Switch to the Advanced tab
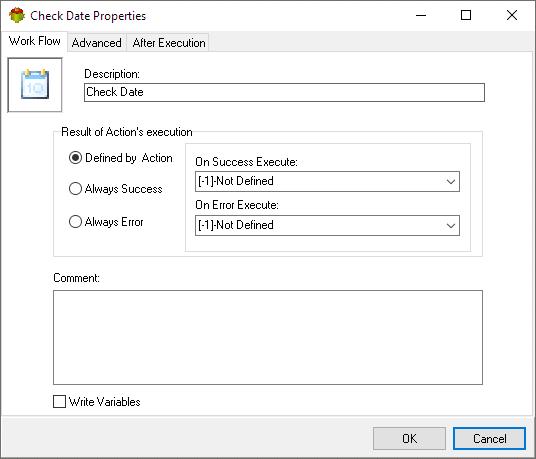The height and width of the screenshot is (459, 536). (x=97, y=43)
